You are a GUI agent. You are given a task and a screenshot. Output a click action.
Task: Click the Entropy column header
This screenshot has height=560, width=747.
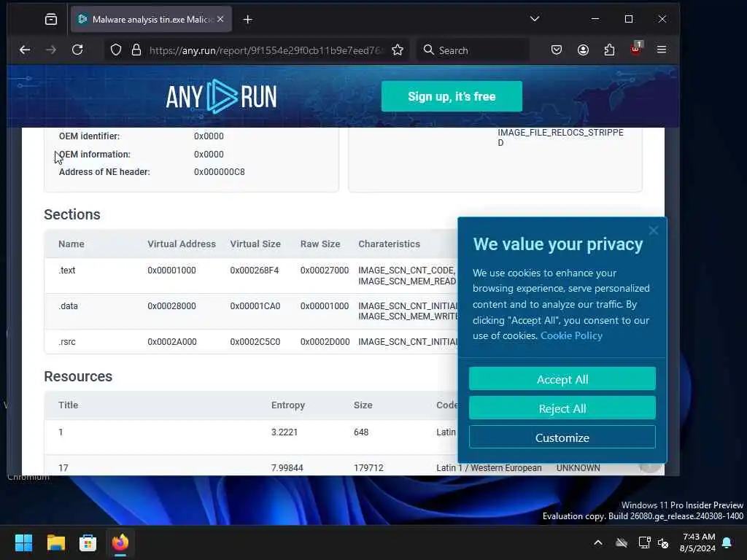pyautogui.click(x=287, y=405)
